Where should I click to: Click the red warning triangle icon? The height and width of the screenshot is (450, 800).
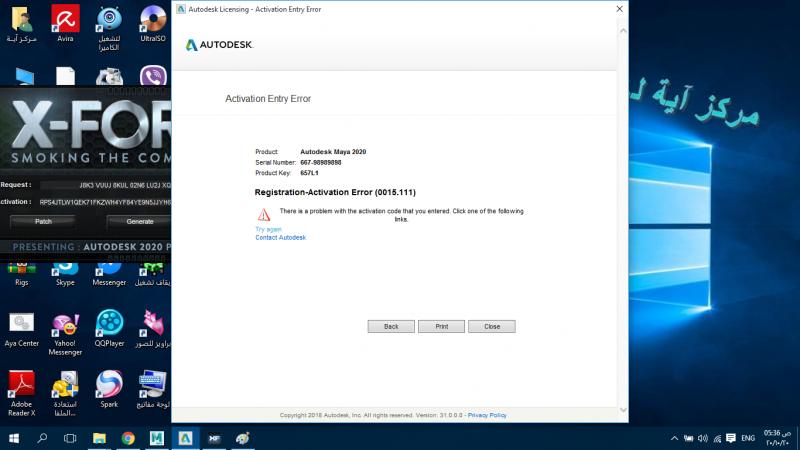tap(264, 214)
